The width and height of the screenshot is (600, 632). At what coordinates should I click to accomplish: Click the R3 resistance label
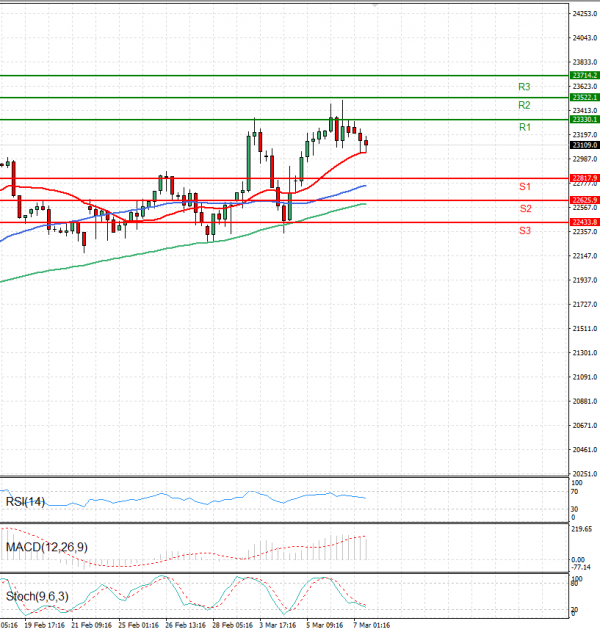pos(524,87)
